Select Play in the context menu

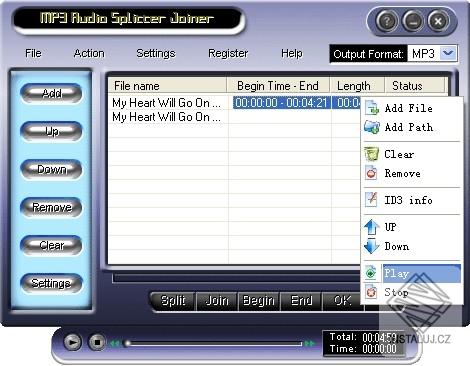point(412,273)
